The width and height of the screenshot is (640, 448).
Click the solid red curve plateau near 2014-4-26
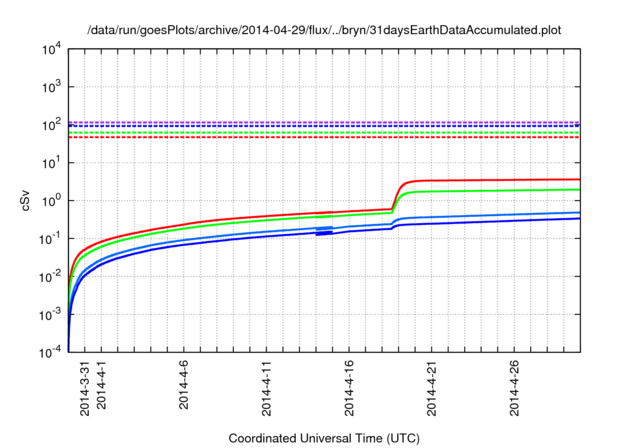514,180
